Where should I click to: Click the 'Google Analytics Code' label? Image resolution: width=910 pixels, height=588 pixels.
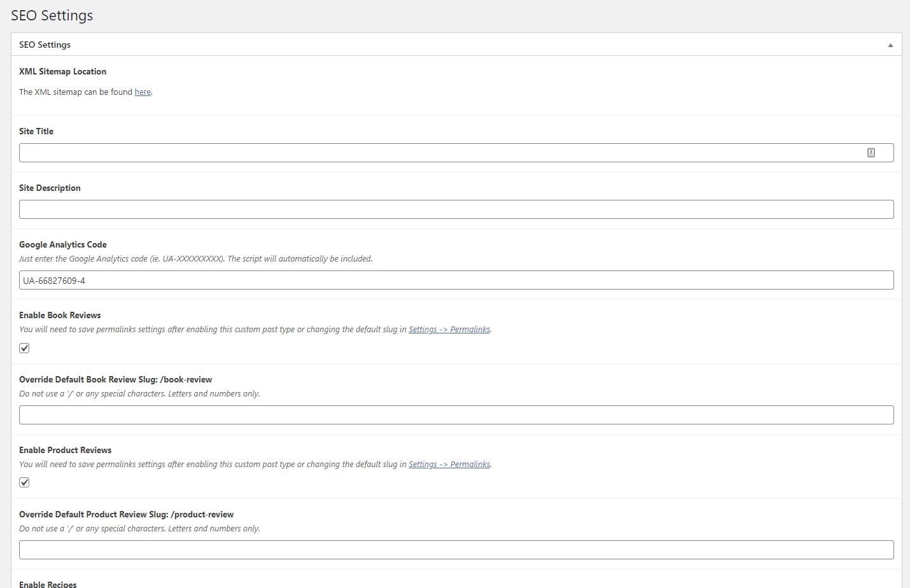point(62,244)
